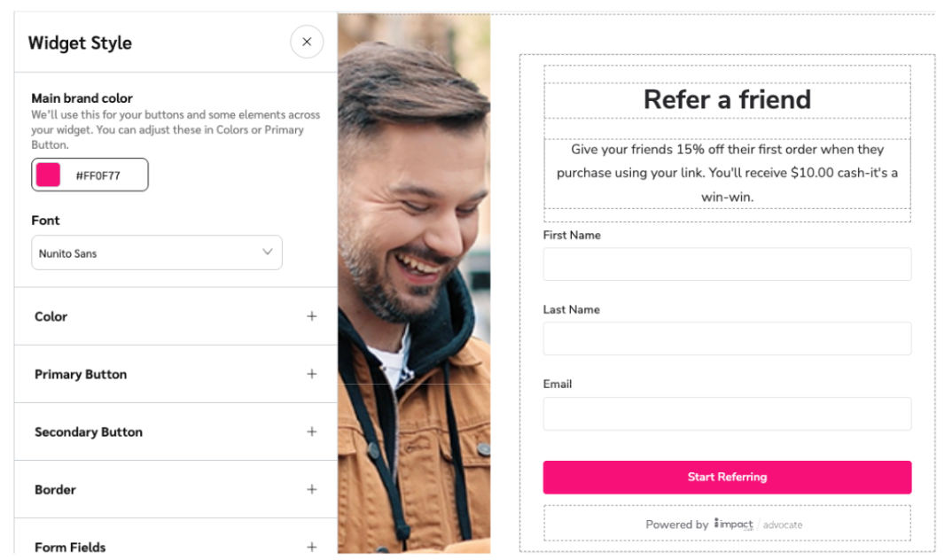Select the Refer a friend heading
This screenshot has height=560, width=952.
(727, 99)
